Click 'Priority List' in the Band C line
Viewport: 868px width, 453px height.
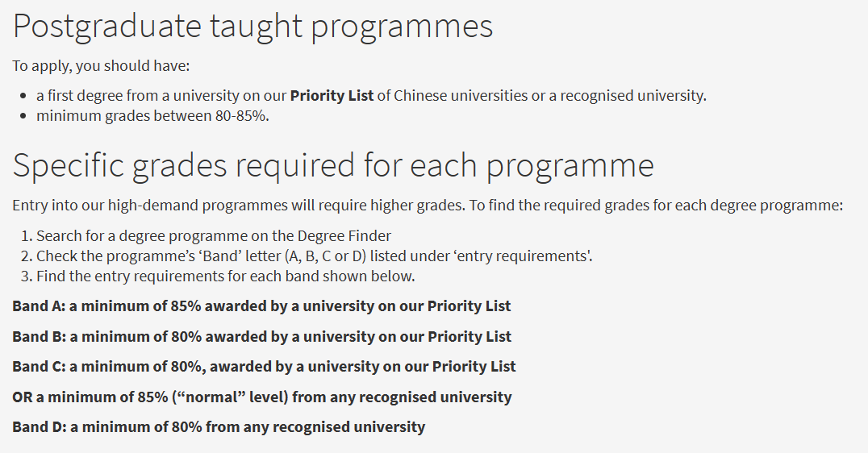click(x=474, y=366)
